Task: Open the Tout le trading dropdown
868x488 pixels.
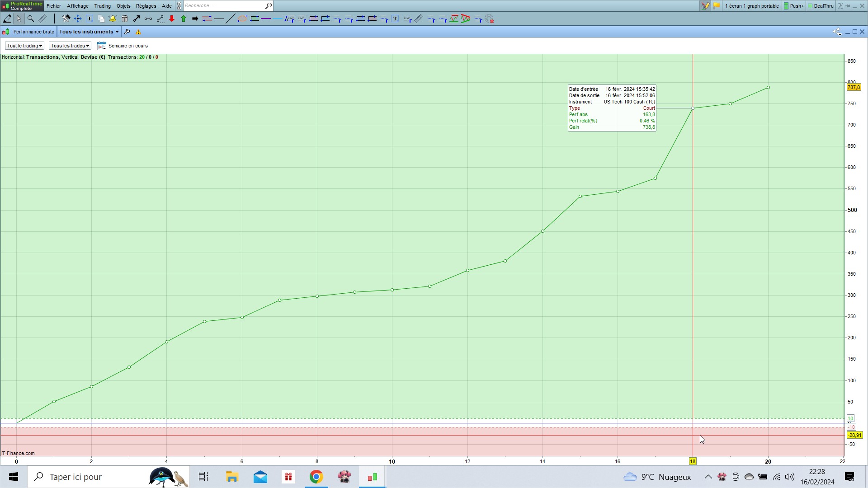Action: [24, 46]
